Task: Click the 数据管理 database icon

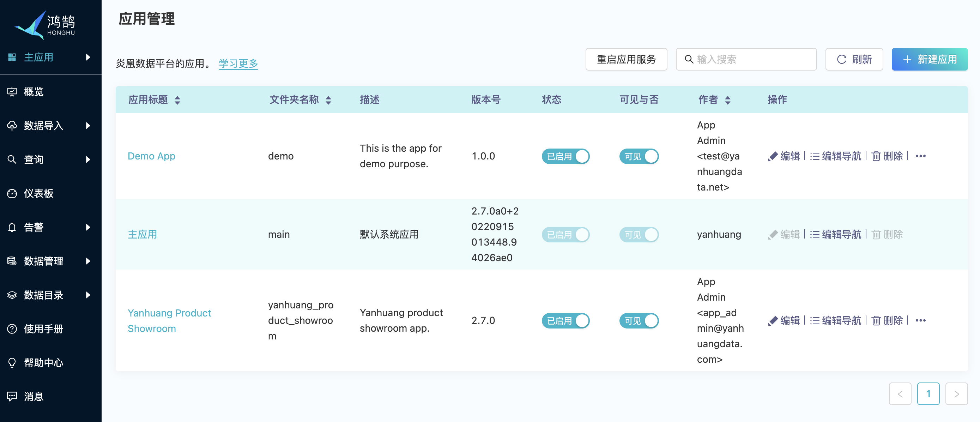Action: (x=12, y=261)
